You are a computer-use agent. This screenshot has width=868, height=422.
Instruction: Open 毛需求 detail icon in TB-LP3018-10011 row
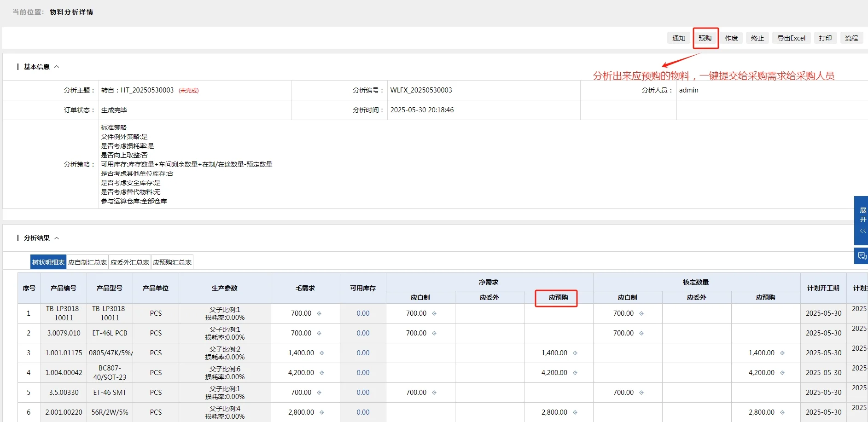click(x=319, y=313)
